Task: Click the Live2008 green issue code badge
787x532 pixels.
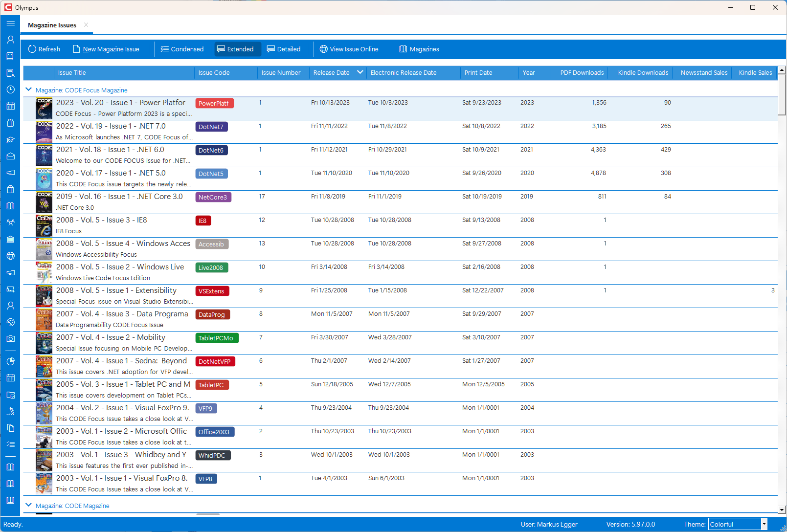Action: click(x=211, y=267)
